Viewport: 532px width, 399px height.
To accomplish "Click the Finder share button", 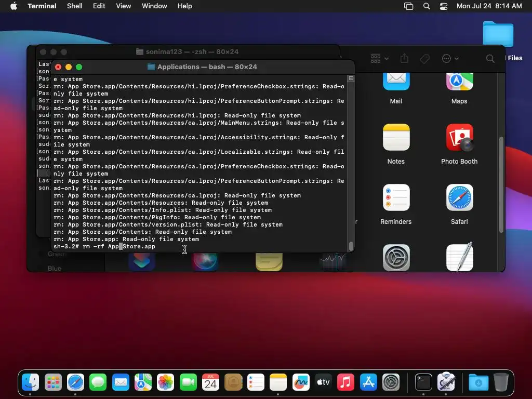I will coord(404,58).
